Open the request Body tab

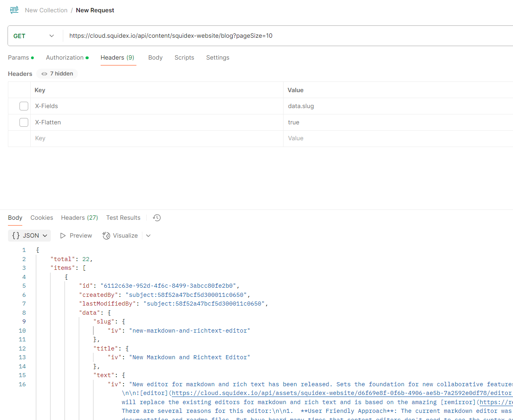(x=155, y=58)
